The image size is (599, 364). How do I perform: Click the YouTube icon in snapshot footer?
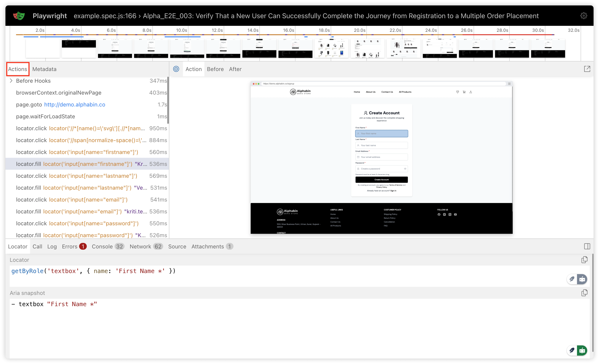455,214
